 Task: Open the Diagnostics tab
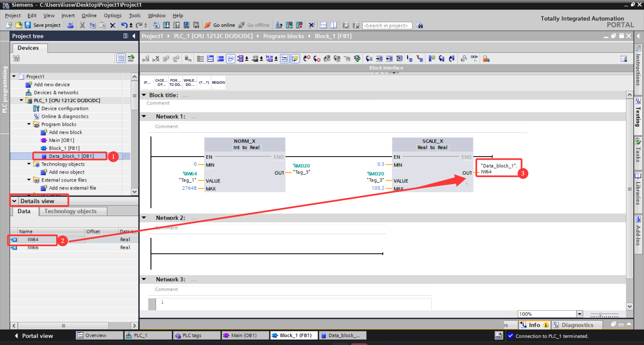coord(577,325)
